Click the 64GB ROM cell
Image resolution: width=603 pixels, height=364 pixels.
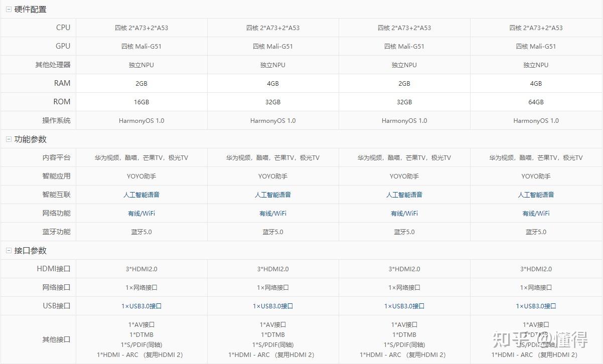click(536, 102)
